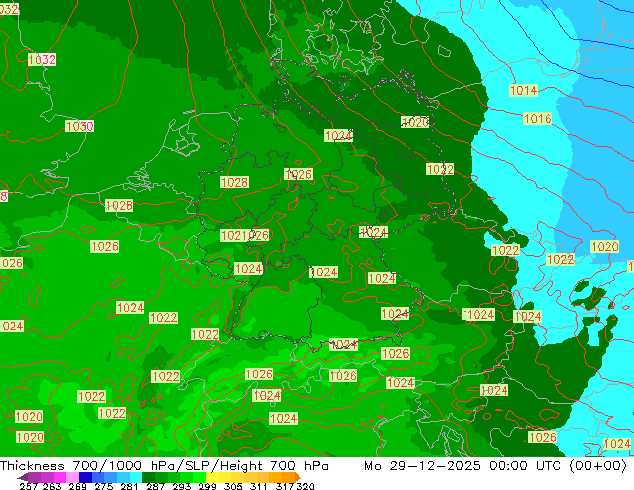634x490 pixels.
Task: Click the 311 color scale value
Action: [x=258, y=486]
